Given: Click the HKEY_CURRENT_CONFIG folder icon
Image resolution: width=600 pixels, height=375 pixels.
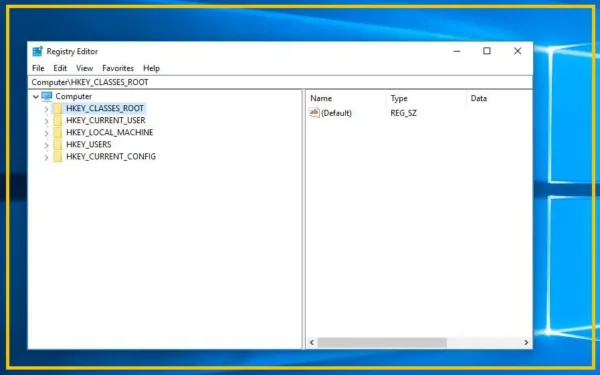Looking at the screenshot, I should 58,157.
